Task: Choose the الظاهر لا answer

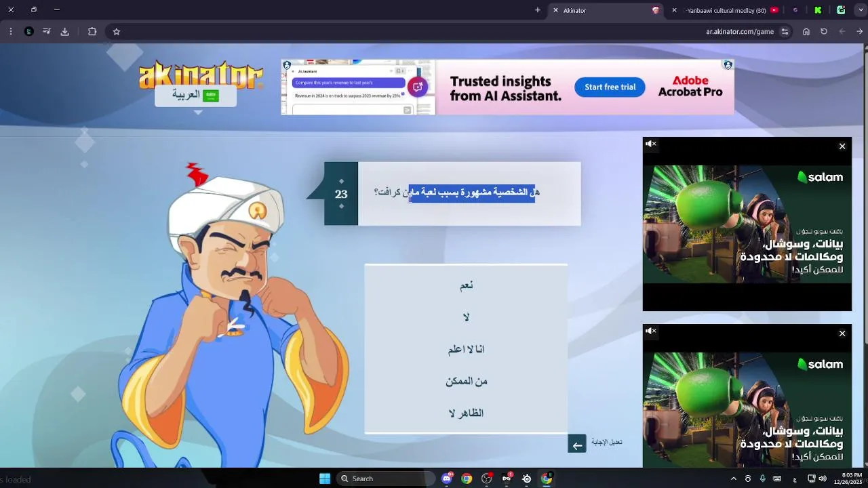Action: point(466,413)
